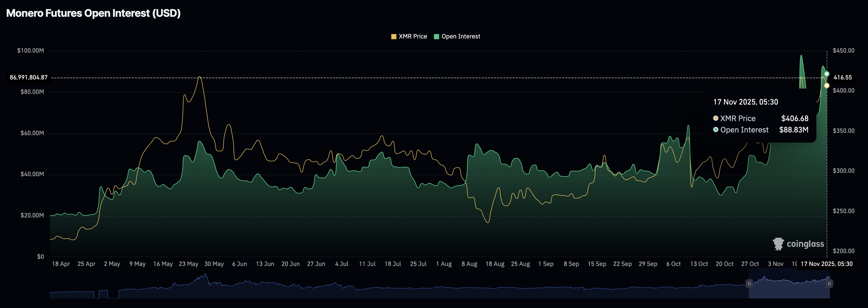This screenshot has width=868, height=308.
Task: Click the 416.55 marker on the right axis
Action: pyautogui.click(x=842, y=77)
